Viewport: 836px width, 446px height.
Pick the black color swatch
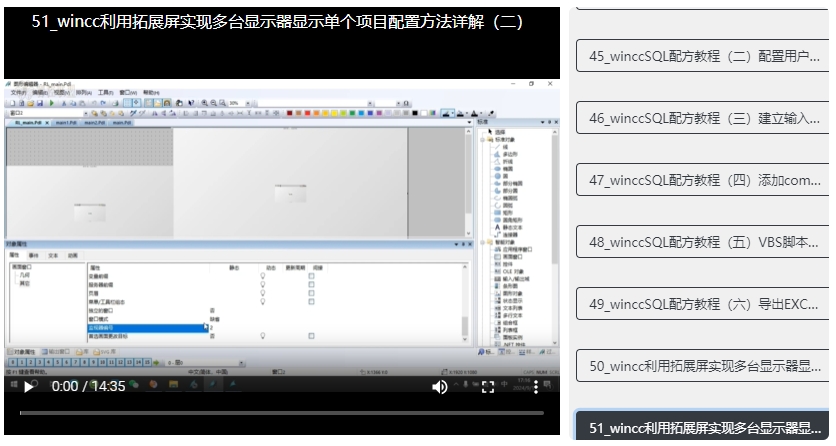[x=415, y=113]
